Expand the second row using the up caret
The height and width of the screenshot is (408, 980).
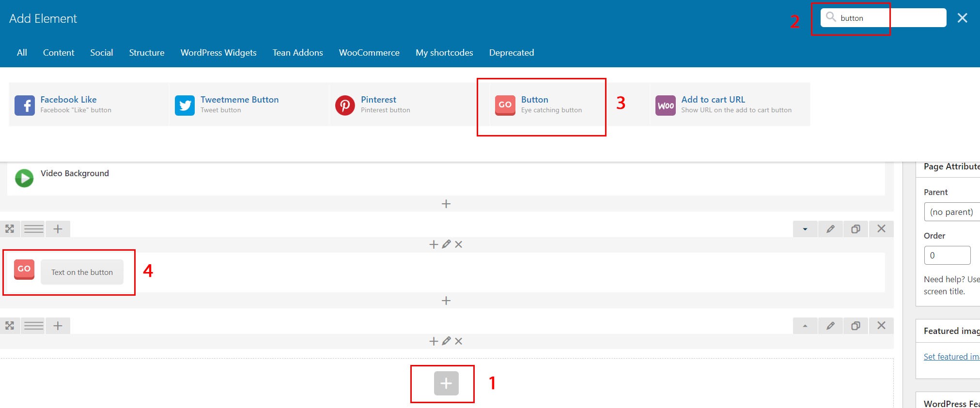pos(805,326)
